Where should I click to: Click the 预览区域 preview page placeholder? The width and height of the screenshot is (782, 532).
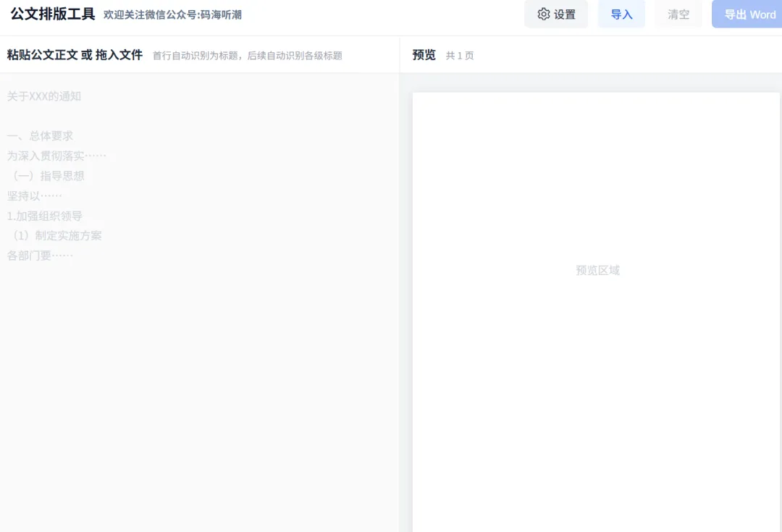[597, 270]
